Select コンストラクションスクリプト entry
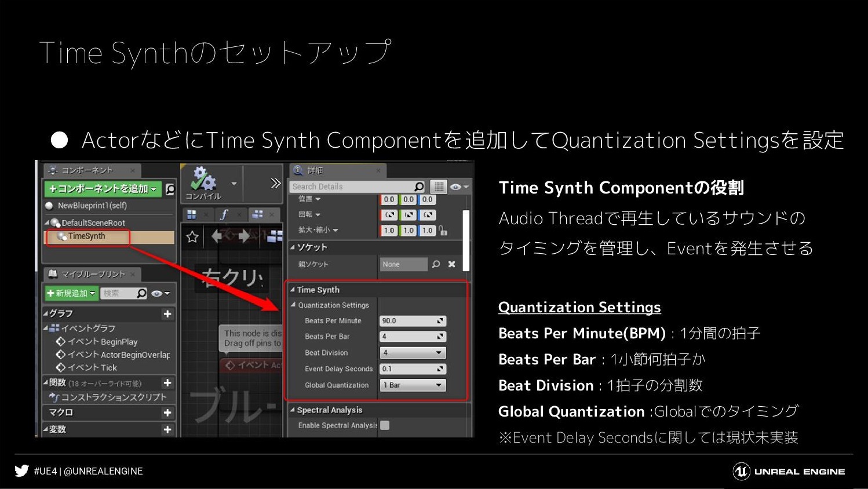The image size is (868, 489). click(x=108, y=397)
